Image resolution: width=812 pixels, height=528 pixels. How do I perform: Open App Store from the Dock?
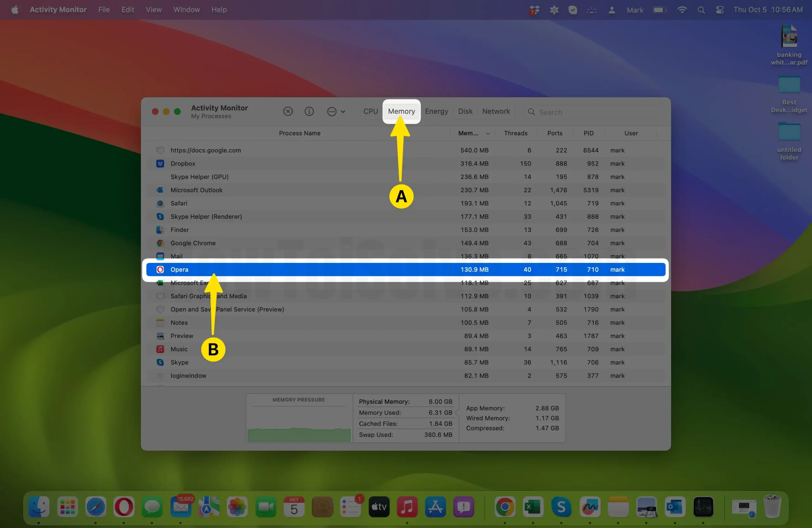(435, 506)
